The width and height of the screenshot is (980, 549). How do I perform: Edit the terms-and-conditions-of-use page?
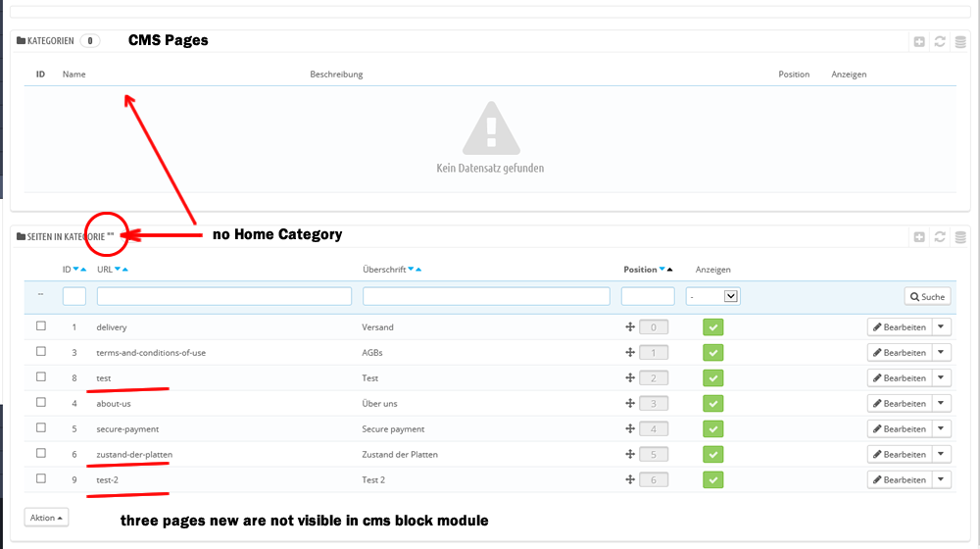(900, 353)
